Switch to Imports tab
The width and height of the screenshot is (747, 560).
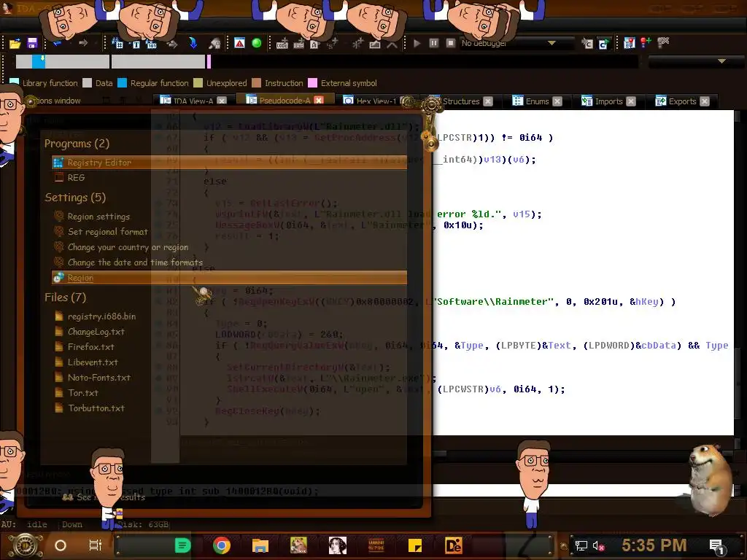click(608, 101)
